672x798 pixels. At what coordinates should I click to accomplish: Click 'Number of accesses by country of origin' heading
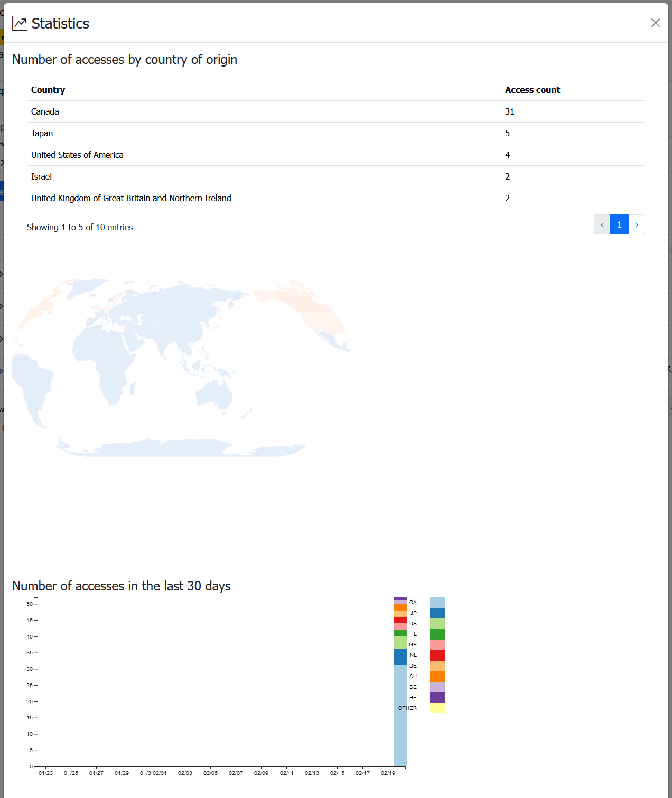(125, 60)
